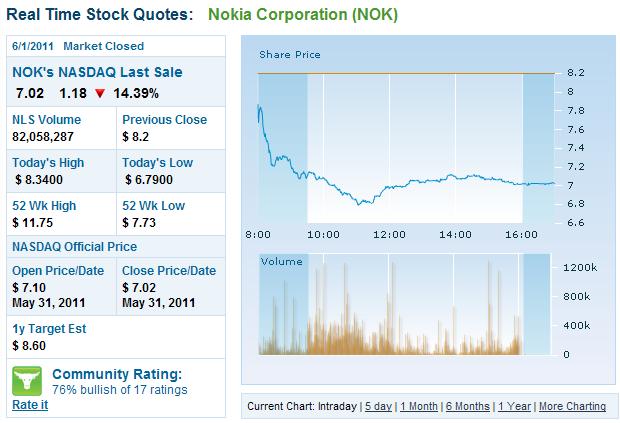Show the 6 Months chart
The image size is (620, 423).
click(467, 406)
